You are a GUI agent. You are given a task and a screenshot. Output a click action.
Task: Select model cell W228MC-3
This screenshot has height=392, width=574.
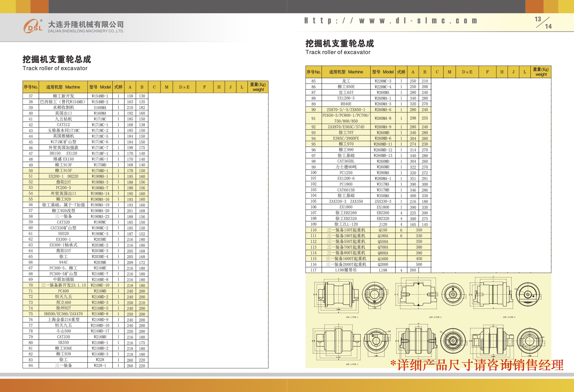[383, 81]
